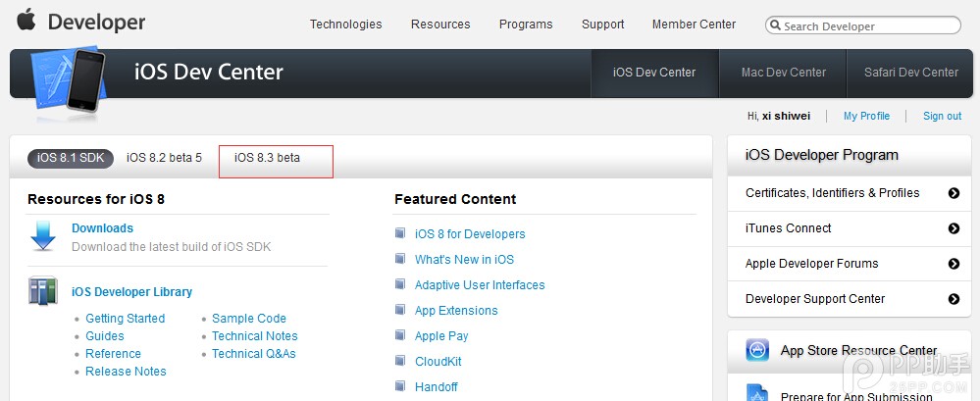
Task: Open the Member Center menu item
Action: click(x=694, y=25)
